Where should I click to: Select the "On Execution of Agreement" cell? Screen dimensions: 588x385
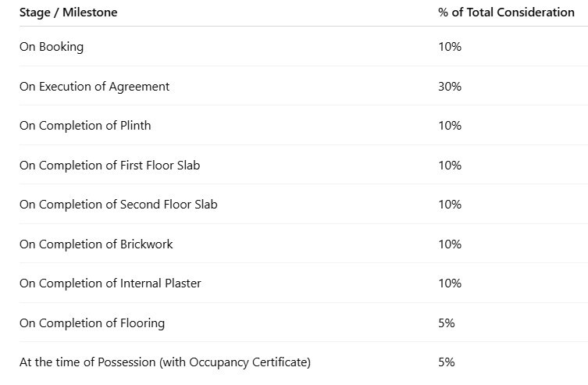coord(94,87)
